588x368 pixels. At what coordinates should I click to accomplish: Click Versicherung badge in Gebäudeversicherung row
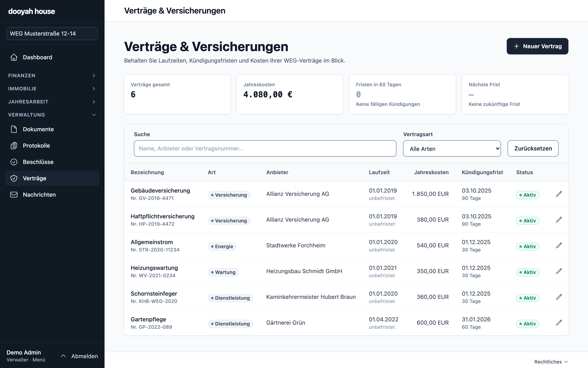pos(229,195)
